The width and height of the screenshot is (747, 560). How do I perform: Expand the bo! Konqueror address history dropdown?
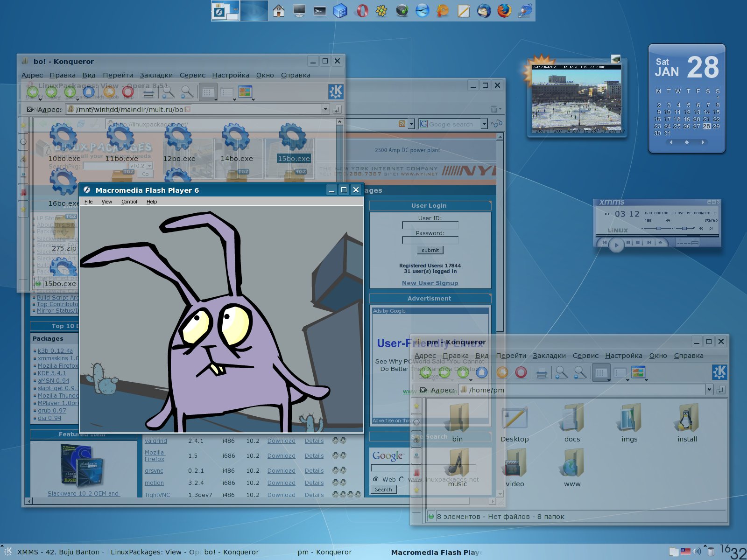point(325,109)
